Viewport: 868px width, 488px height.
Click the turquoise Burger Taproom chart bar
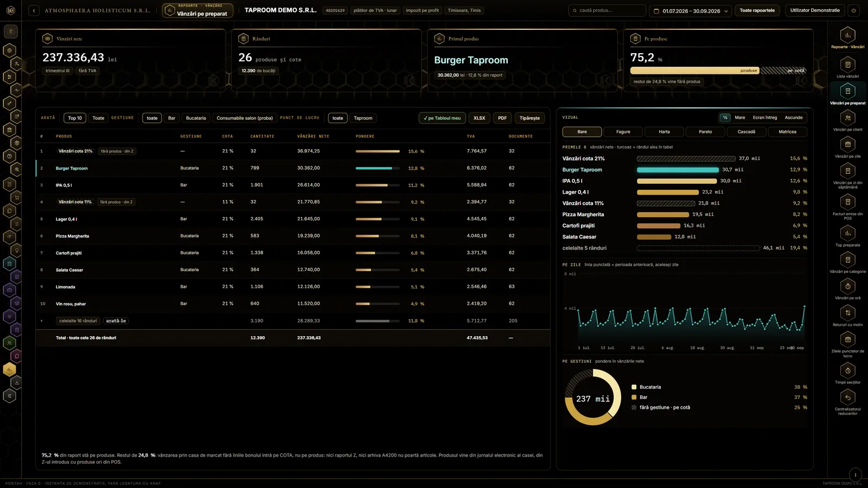pos(678,170)
